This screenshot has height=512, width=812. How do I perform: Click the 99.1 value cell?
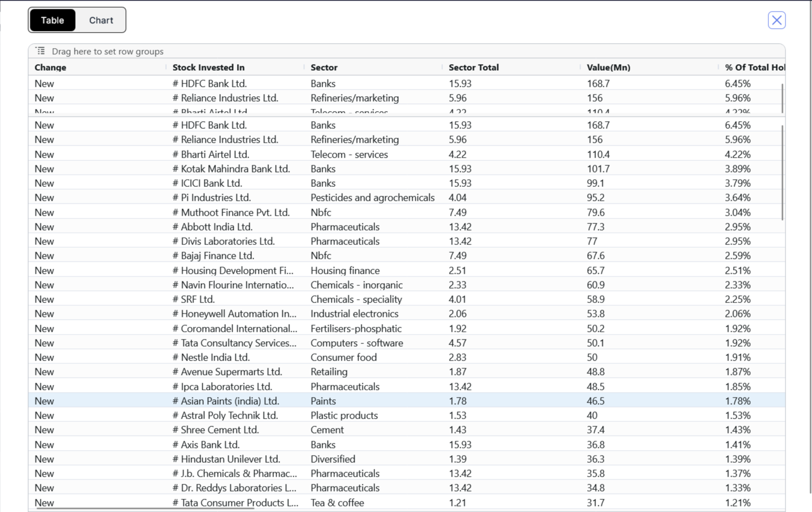pyautogui.click(x=650, y=183)
